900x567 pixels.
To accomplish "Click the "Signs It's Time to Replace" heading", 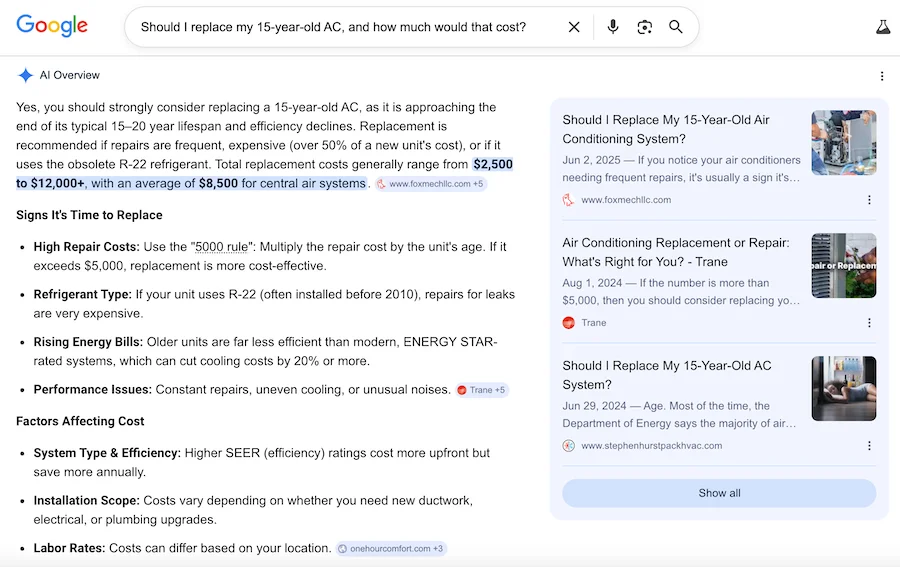I will click(x=89, y=215).
